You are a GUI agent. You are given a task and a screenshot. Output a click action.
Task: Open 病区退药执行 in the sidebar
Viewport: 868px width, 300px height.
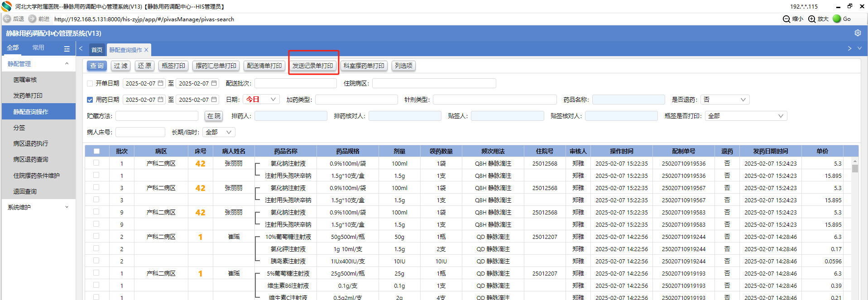tap(38, 143)
